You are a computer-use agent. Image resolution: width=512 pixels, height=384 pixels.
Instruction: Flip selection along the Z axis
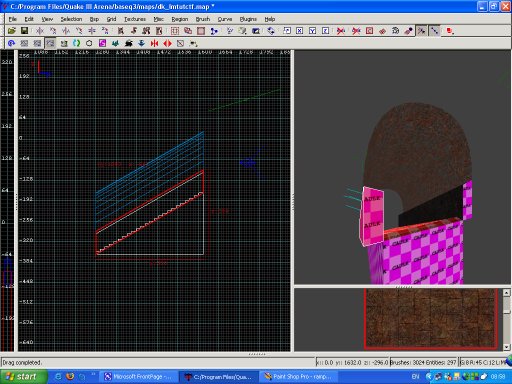click(92, 31)
